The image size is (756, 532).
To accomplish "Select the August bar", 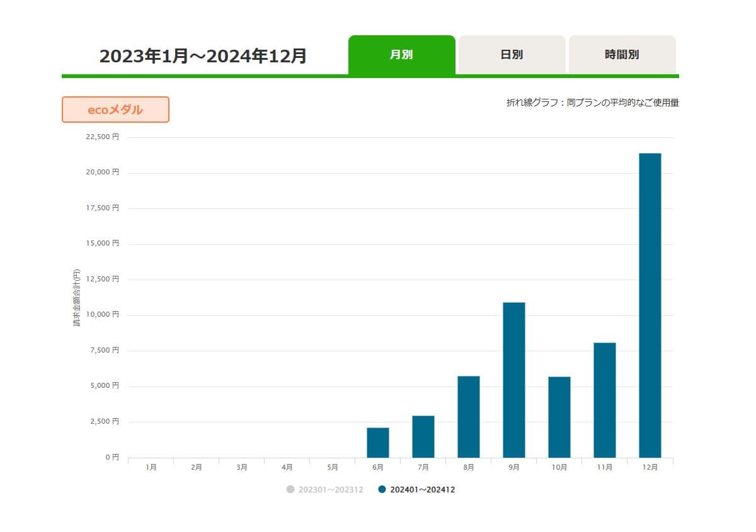I will point(468,416).
